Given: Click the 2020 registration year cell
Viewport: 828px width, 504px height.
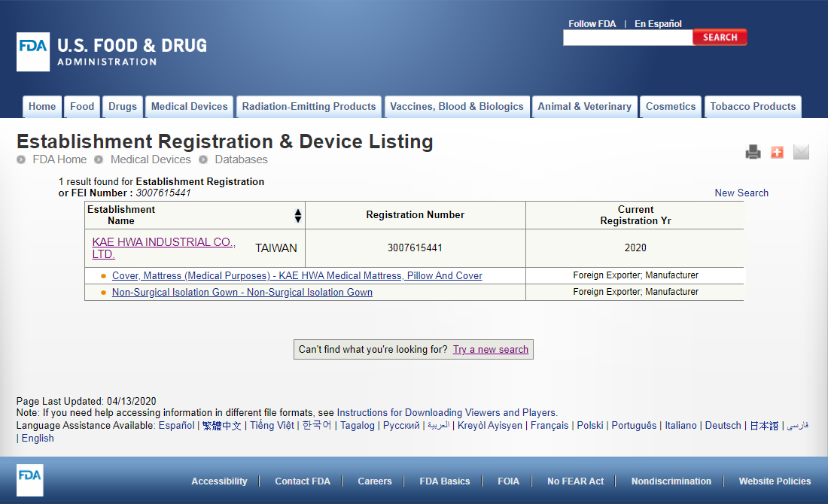Looking at the screenshot, I should tap(635, 248).
